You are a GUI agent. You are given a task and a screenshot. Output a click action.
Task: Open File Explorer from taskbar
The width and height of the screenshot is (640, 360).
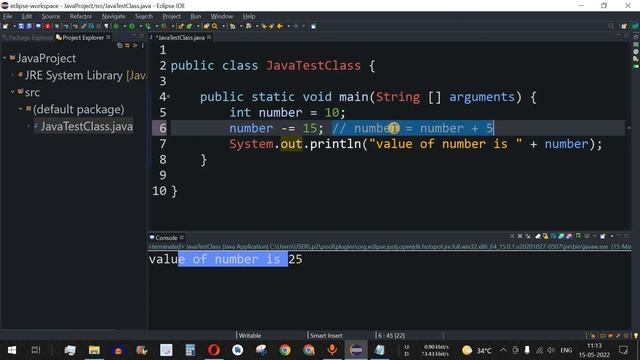(x=94, y=350)
